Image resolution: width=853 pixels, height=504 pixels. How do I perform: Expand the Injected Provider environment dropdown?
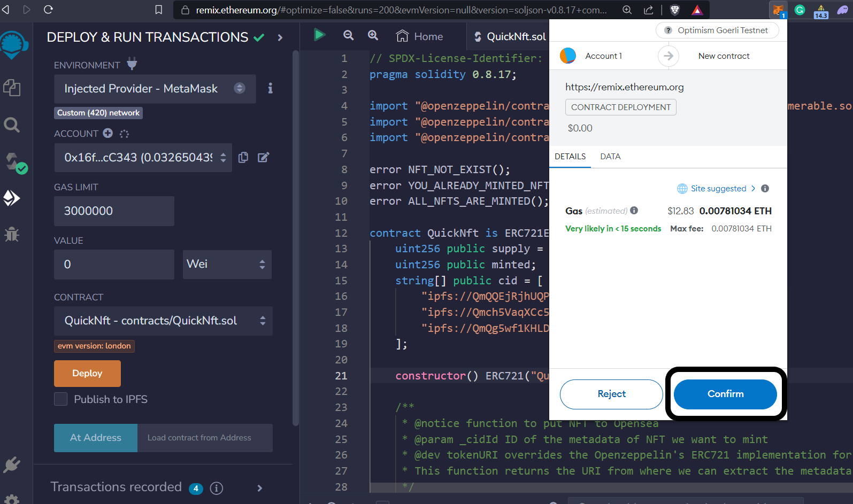click(x=155, y=89)
